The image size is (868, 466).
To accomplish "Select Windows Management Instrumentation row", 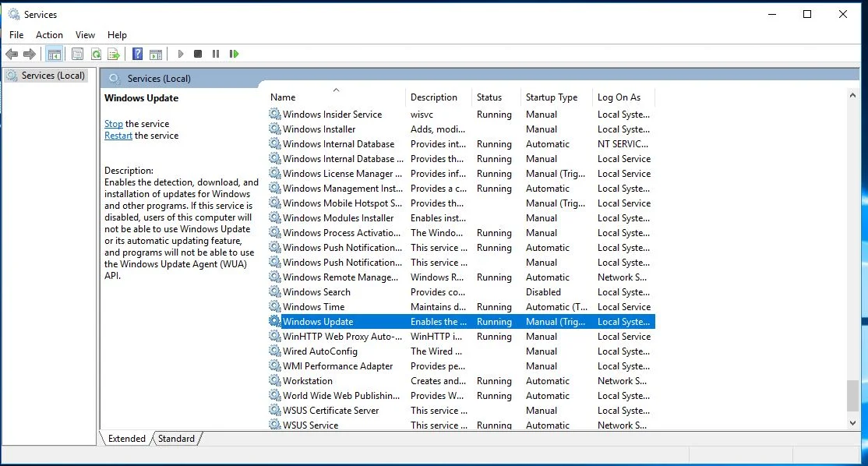I will [461, 188].
